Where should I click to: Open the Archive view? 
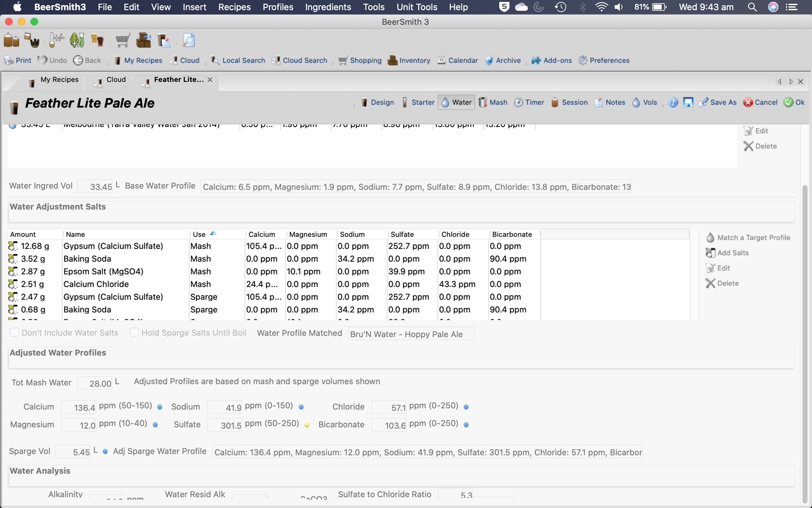click(502, 60)
